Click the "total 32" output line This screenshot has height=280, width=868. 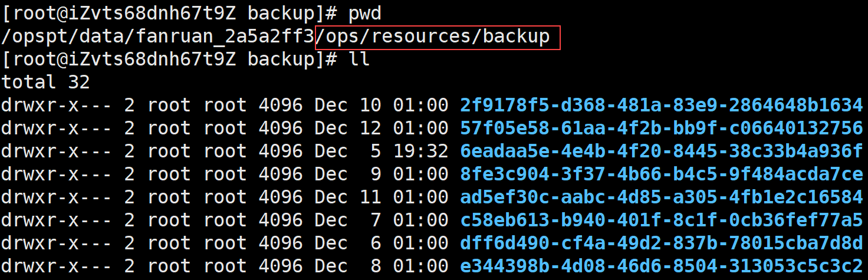[x=45, y=83]
